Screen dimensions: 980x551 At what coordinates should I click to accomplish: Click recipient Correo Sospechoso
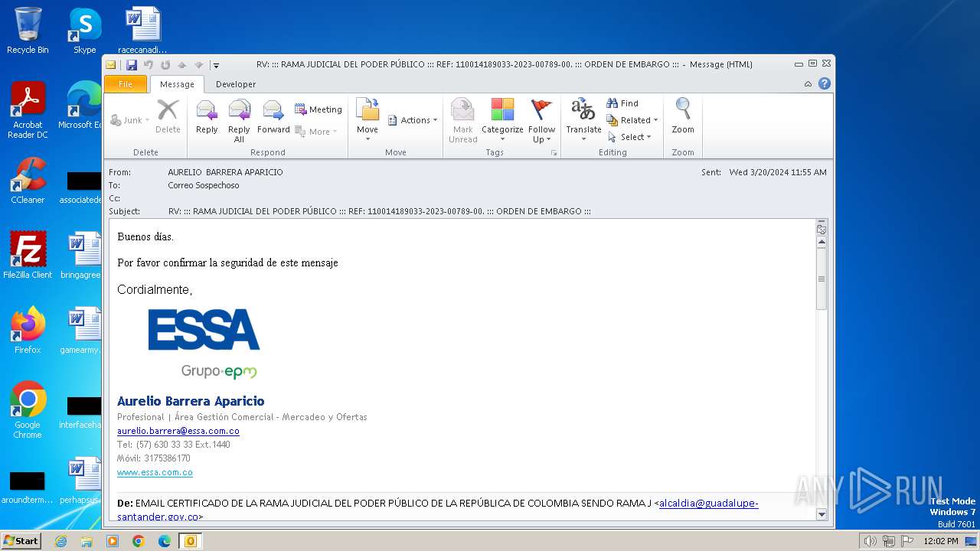tap(204, 185)
